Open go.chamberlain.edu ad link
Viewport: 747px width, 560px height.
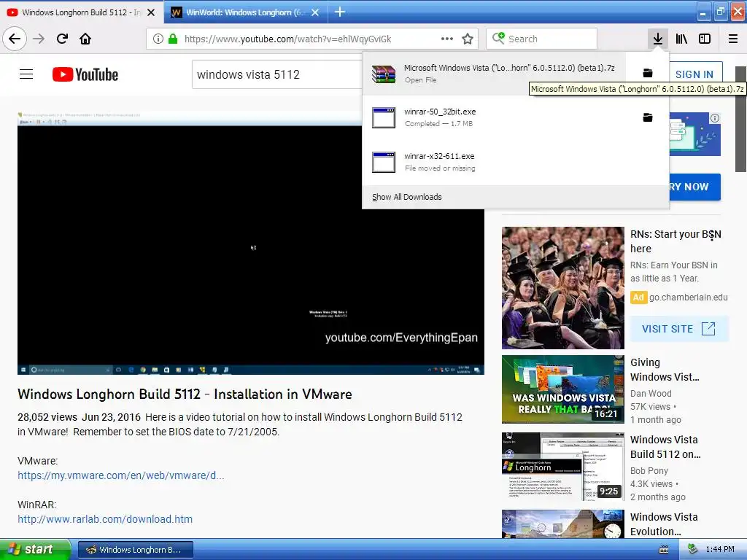[x=688, y=297]
